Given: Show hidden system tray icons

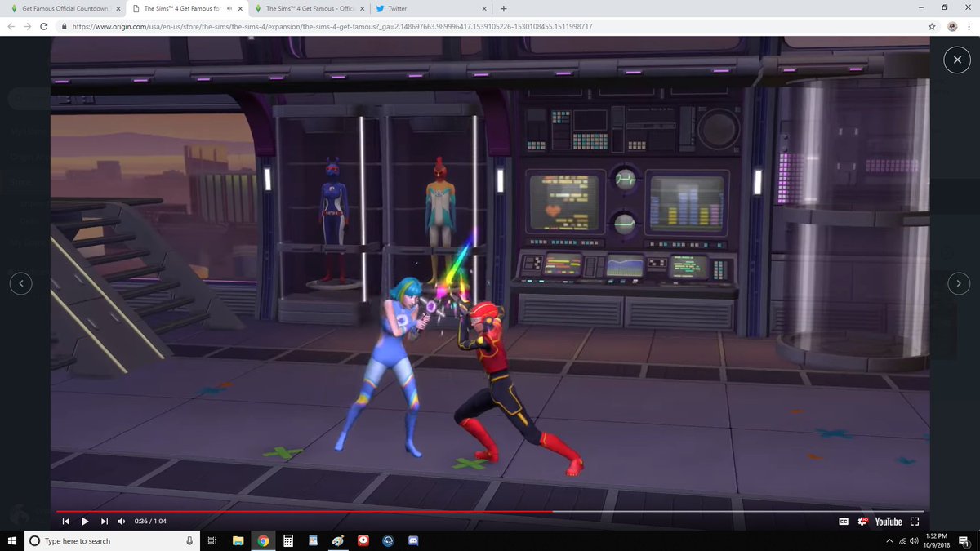Looking at the screenshot, I should click(889, 540).
